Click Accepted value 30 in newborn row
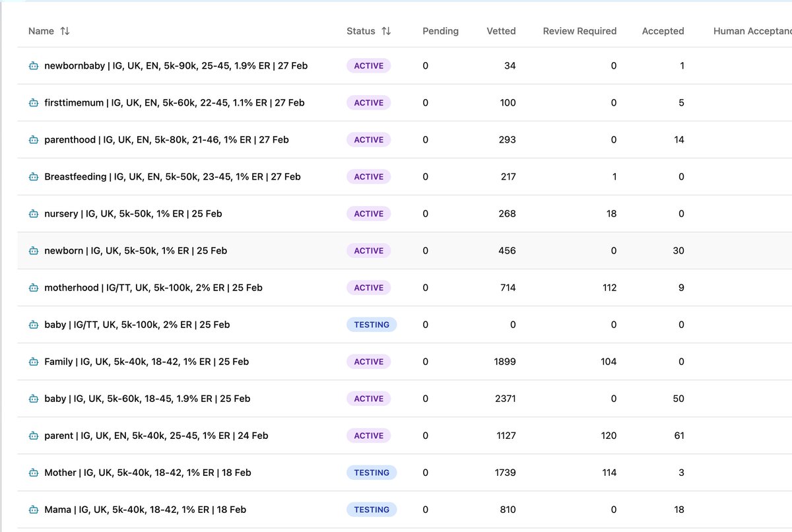Viewport: 792px width, 532px height. [x=678, y=251]
